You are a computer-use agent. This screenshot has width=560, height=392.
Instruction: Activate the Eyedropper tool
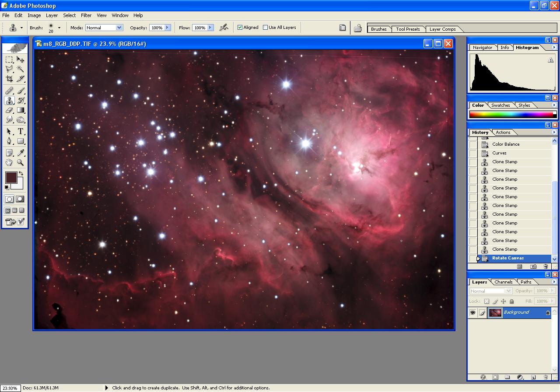[20, 152]
